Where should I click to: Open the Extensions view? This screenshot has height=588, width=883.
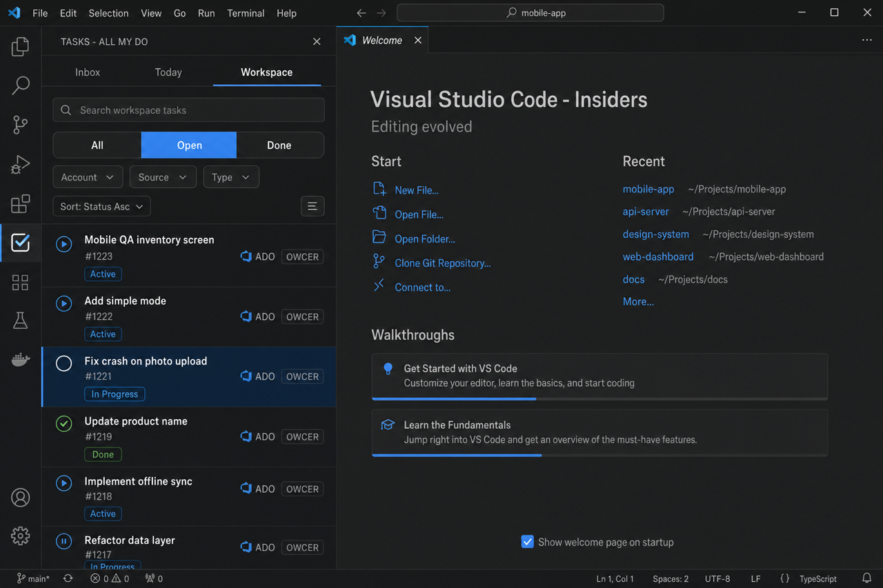coord(20,203)
